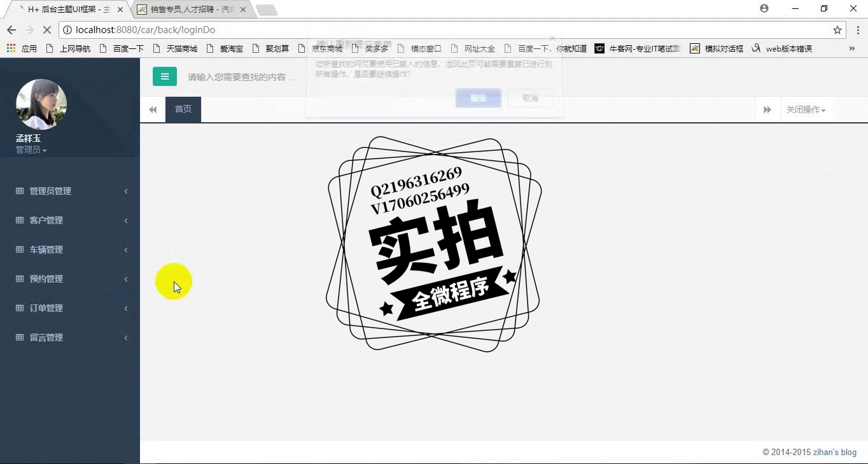
Task: View site information icon in address bar
Action: (67, 30)
